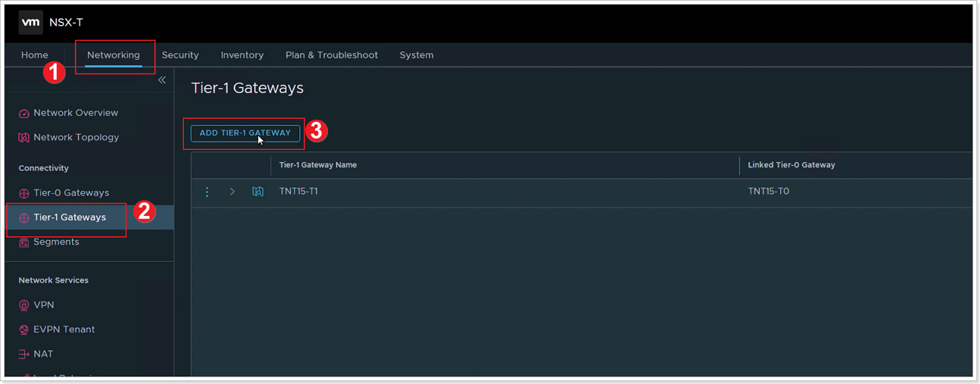980x384 pixels.
Task: Open Segments in sidebar
Action: 56,242
